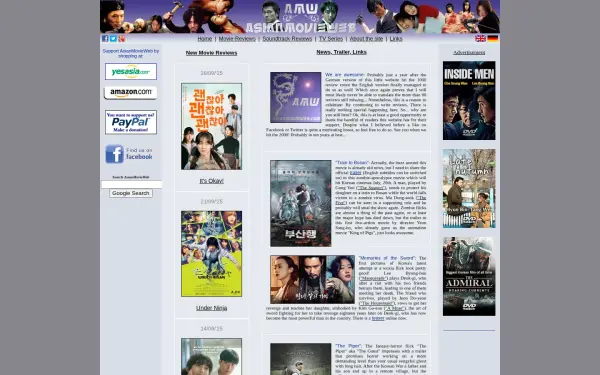Focus the AsianMovieWeb search field
The width and height of the screenshot is (600, 375).
tap(131, 184)
